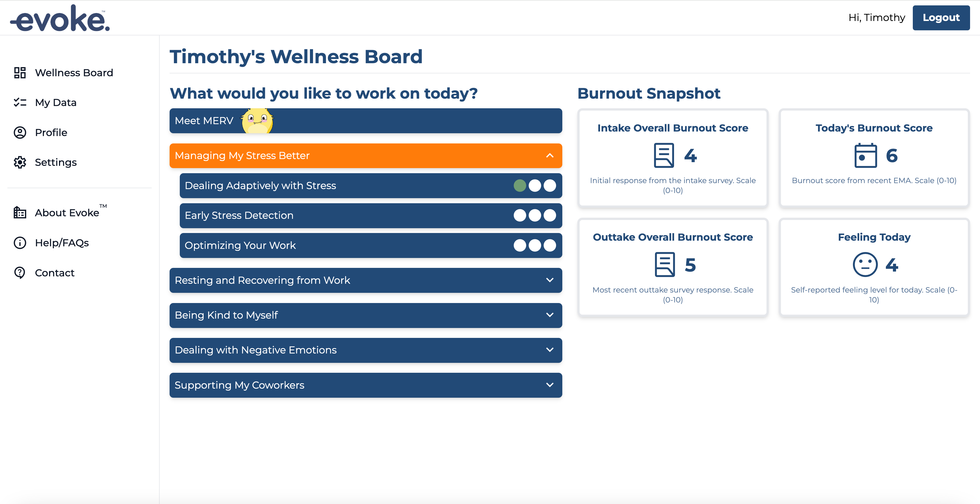Click the MERV mascot character
980x504 pixels.
pos(257,120)
